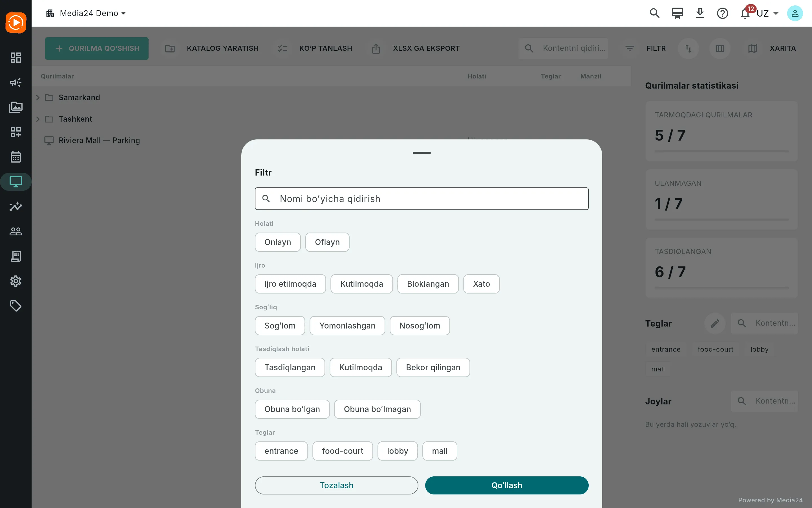This screenshot has width=812, height=508.
Task: Toggle the entrance tag chip in filter
Action: [x=281, y=451]
